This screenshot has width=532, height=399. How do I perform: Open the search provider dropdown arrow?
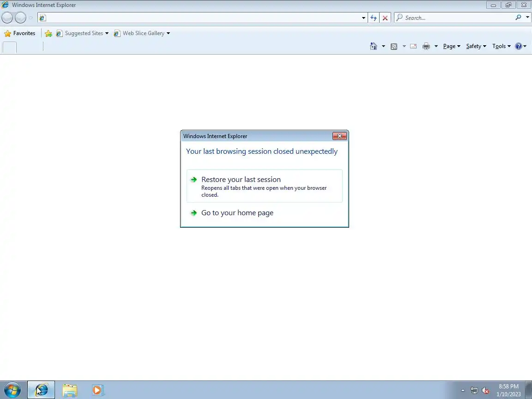tap(527, 17)
